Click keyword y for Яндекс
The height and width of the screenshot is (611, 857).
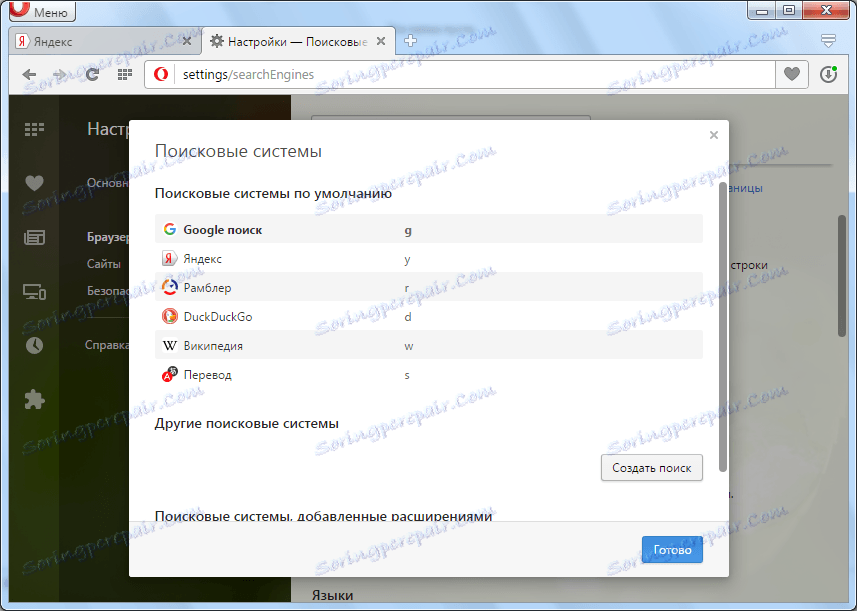point(407,260)
